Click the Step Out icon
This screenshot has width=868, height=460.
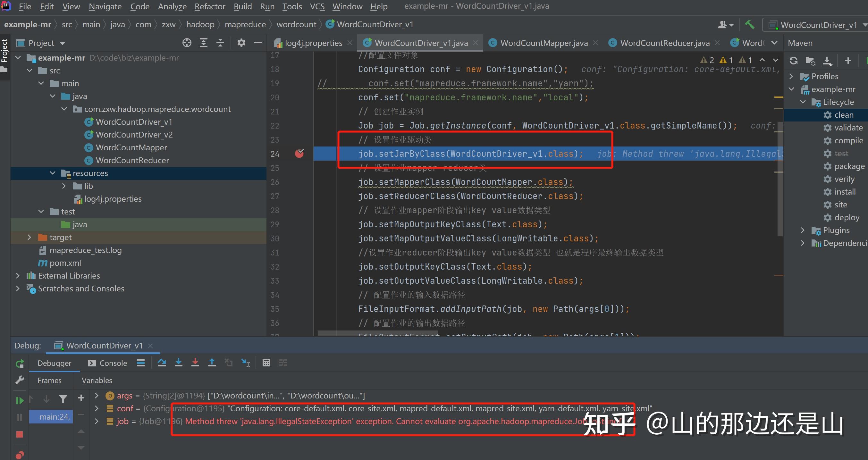(x=212, y=363)
